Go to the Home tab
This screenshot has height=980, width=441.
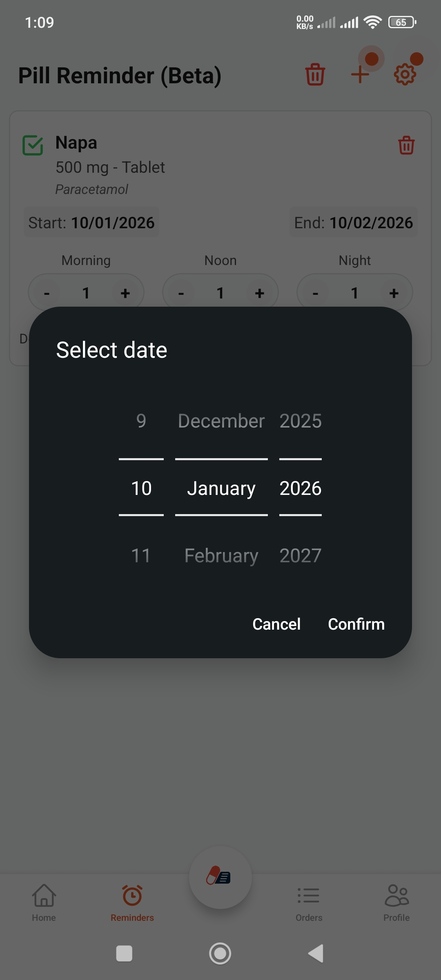coord(44,902)
